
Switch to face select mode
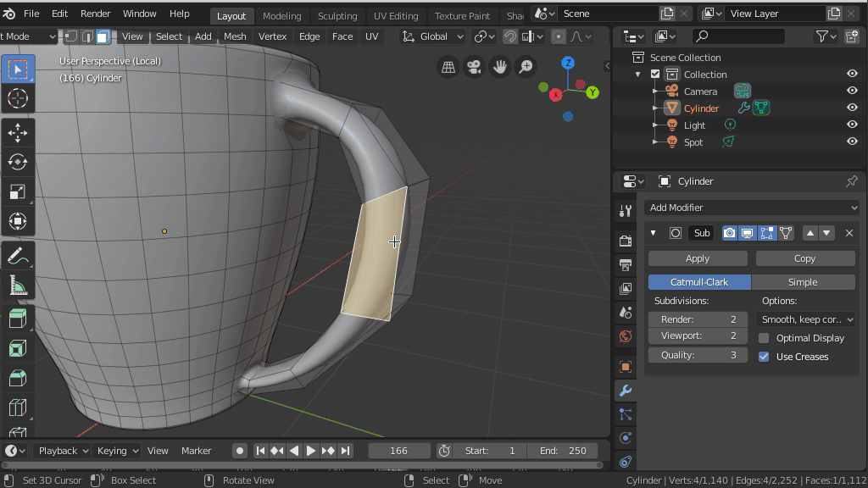[102, 36]
